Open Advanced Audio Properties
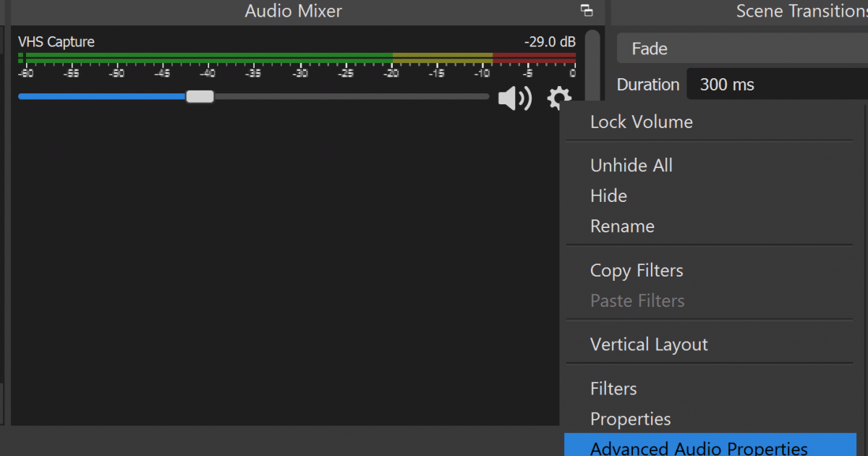Screen dimensions: 868x456 [698, 448]
